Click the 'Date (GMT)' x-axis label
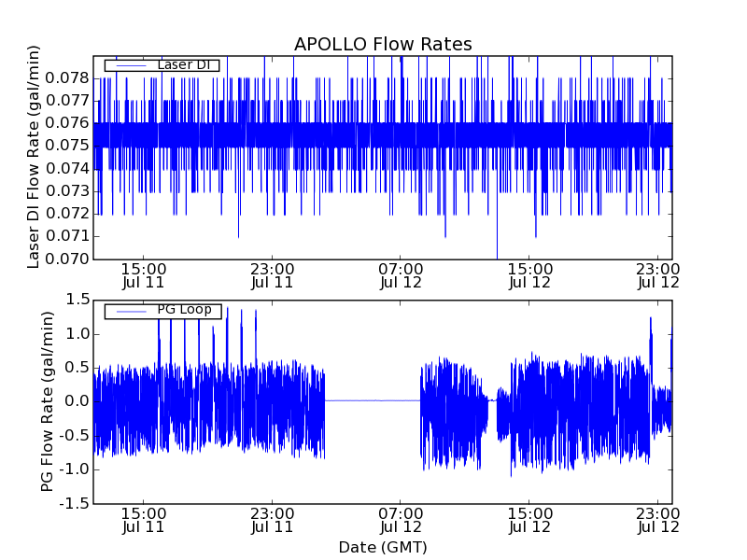The image size is (747, 560). [x=383, y=547]
